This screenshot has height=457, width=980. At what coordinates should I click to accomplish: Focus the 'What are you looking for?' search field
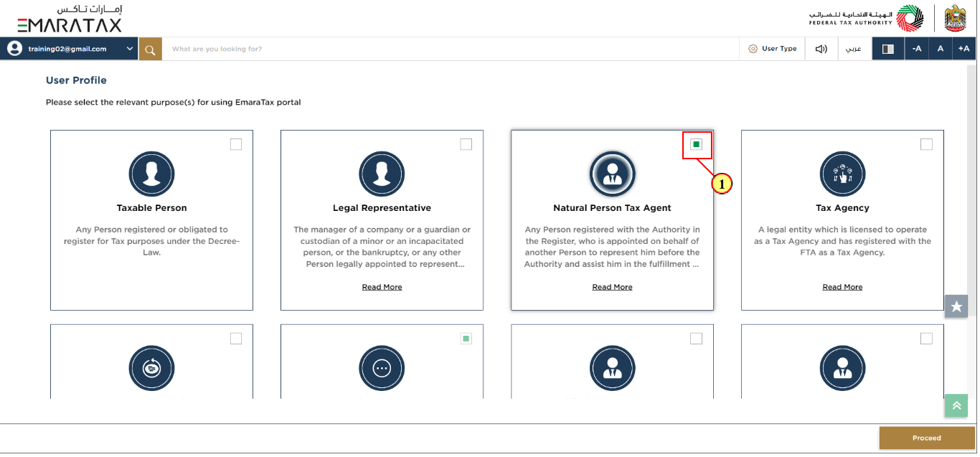(451, 49)
